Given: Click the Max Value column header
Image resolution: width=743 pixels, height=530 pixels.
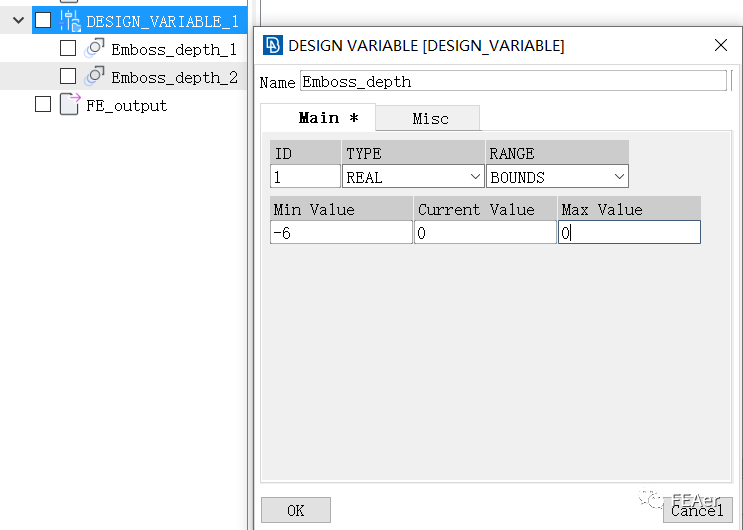Looking at the screenshot, I should (629, 209).
